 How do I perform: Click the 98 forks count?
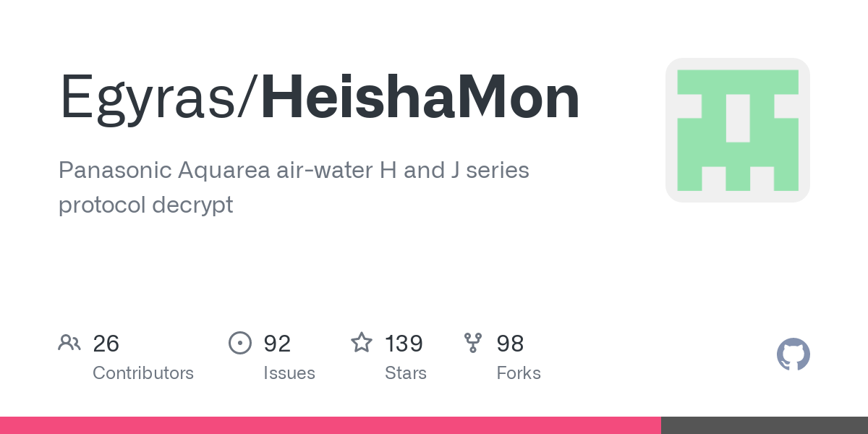click(510, 344)
